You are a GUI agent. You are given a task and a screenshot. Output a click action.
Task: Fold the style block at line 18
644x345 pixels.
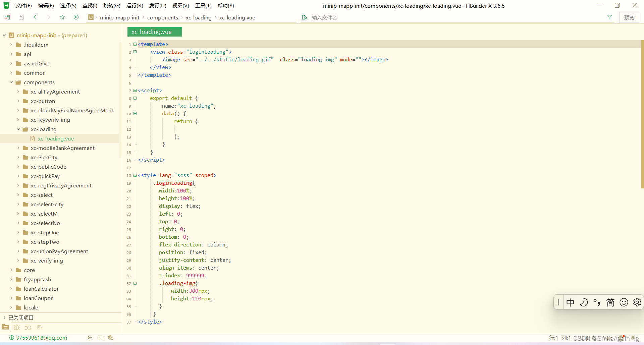click(x=135, y=175)
